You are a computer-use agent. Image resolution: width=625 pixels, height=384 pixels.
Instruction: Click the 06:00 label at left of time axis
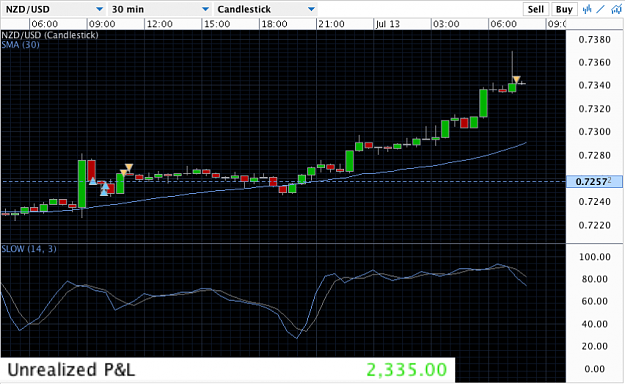click(x=44, y=24)
